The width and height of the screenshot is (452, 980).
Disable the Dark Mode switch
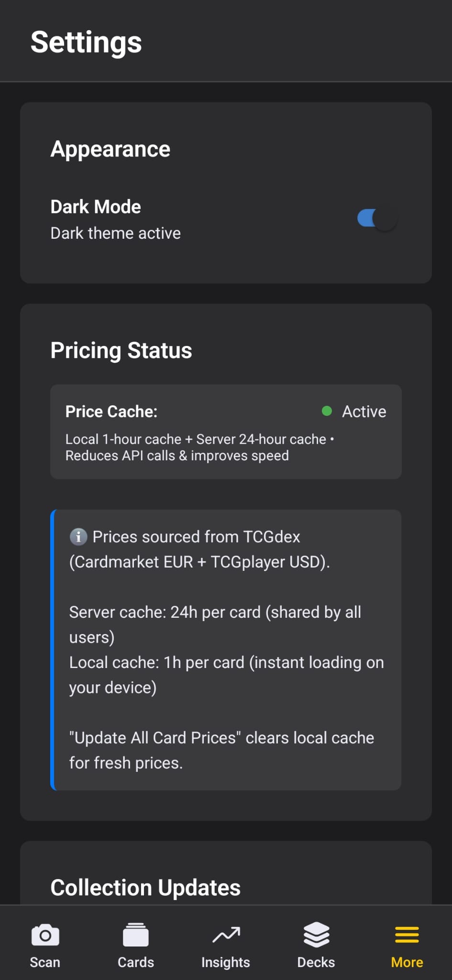click(377, 219)
